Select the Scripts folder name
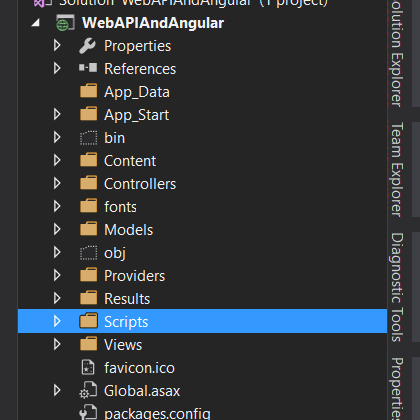 click(x=126, y=322)
